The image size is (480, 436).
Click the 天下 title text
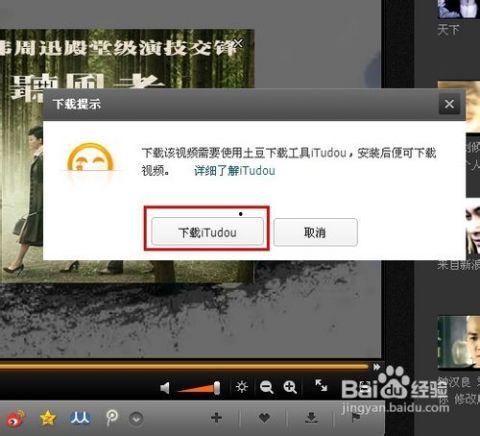click(448, 30)
